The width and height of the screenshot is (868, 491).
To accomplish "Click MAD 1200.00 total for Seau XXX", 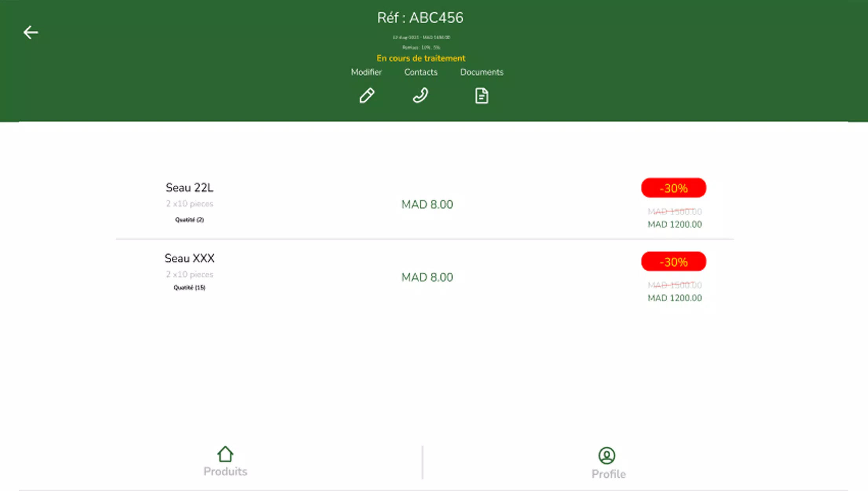I will (x=674, y=298).
